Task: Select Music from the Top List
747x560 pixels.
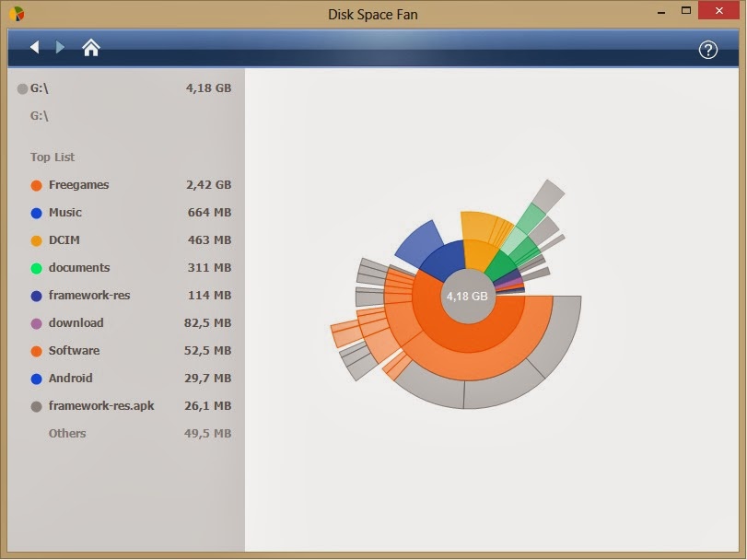Action: [x=66, y=213]
